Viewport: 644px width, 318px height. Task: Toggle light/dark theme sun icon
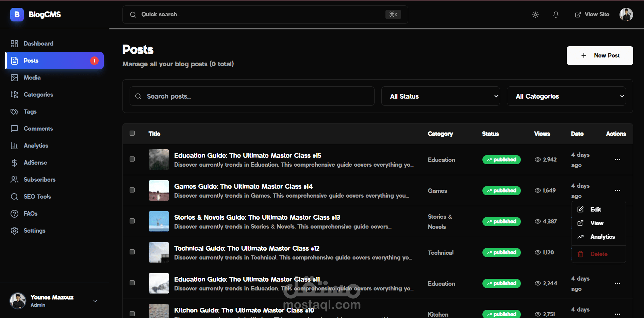click(535, 15)
